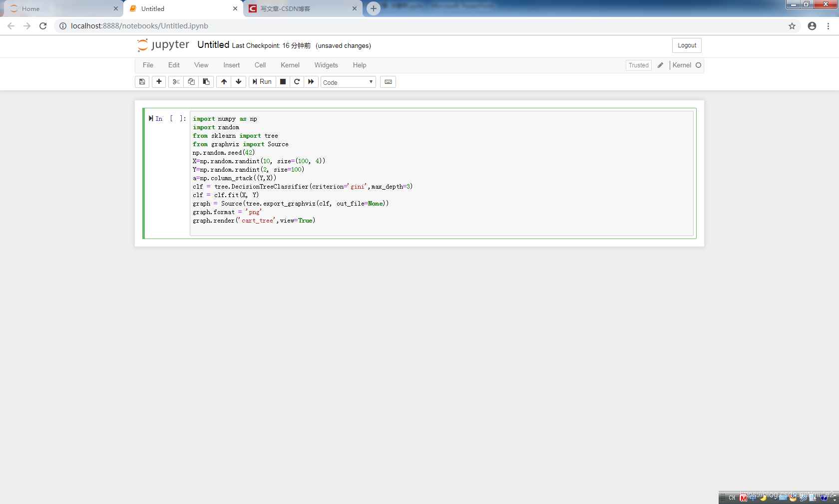Open the File menu

[x=148, y=65]
